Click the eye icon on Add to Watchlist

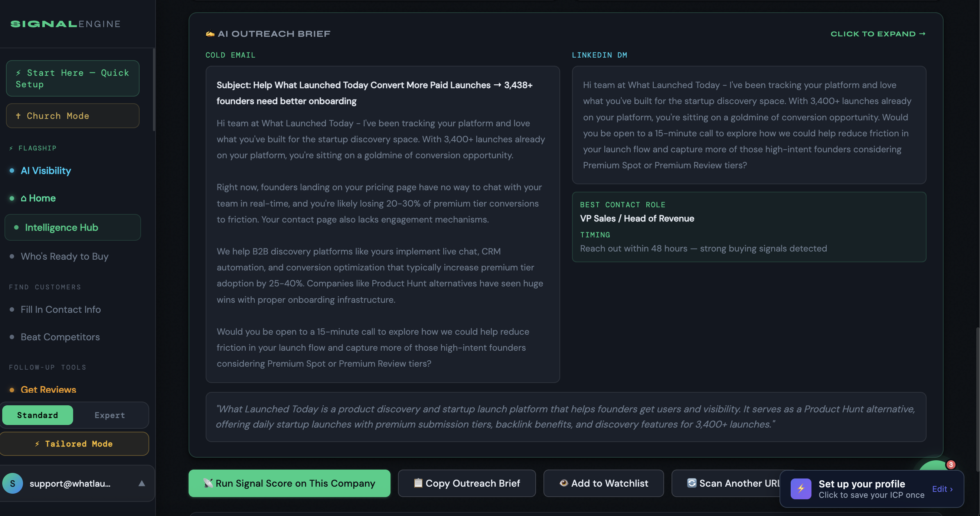click(x=564, y=483)
